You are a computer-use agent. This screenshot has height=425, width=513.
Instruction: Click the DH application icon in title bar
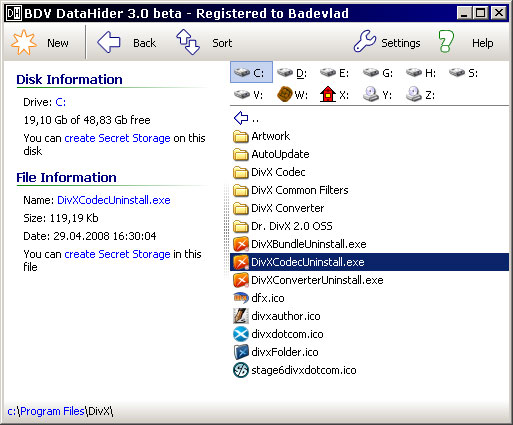tap(14, 13)
